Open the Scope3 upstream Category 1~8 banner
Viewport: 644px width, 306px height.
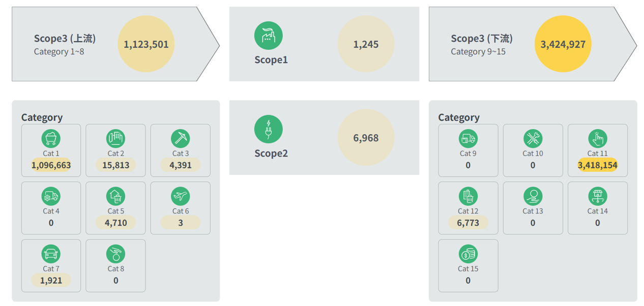point(115,44)
